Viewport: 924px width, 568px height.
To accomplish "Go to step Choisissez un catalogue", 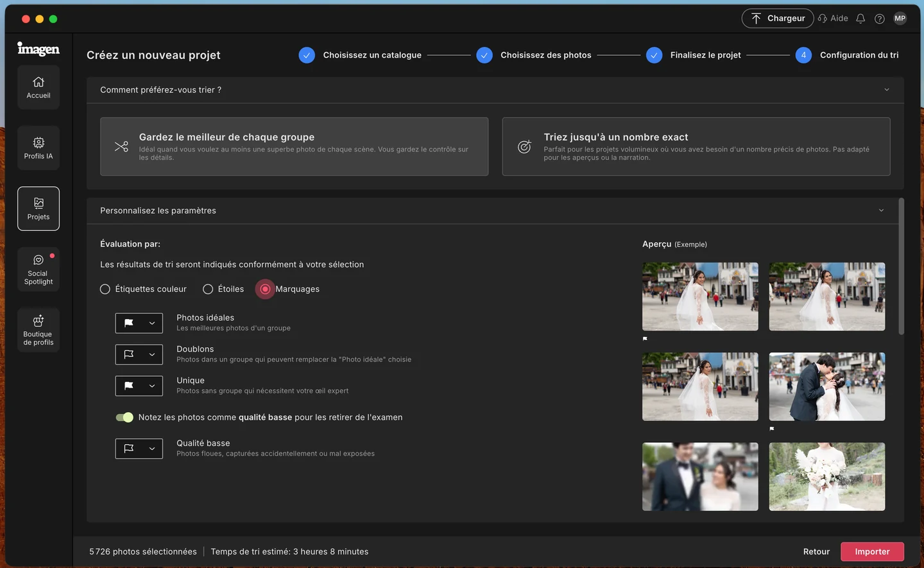I will [360, 55].
